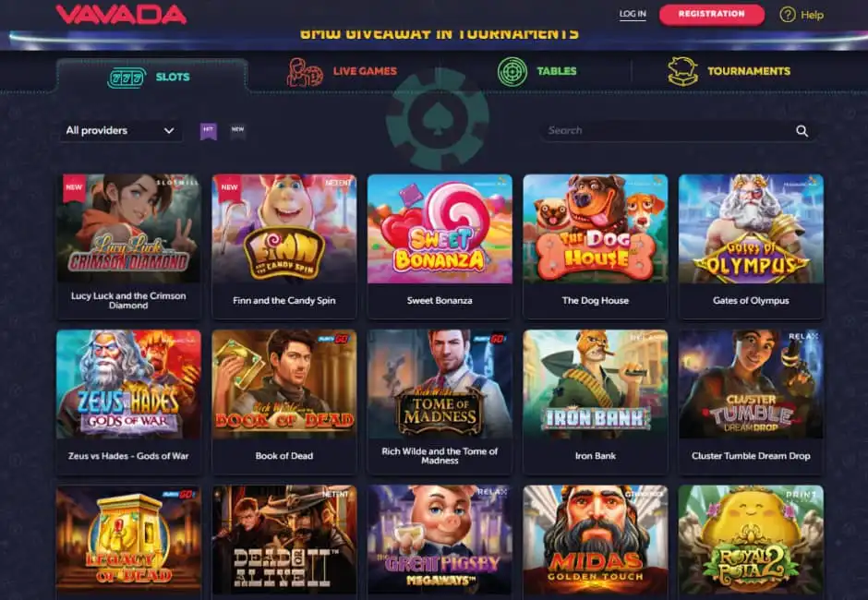
Task: Switch to the Live Games tab
Action: pos(342,72)
